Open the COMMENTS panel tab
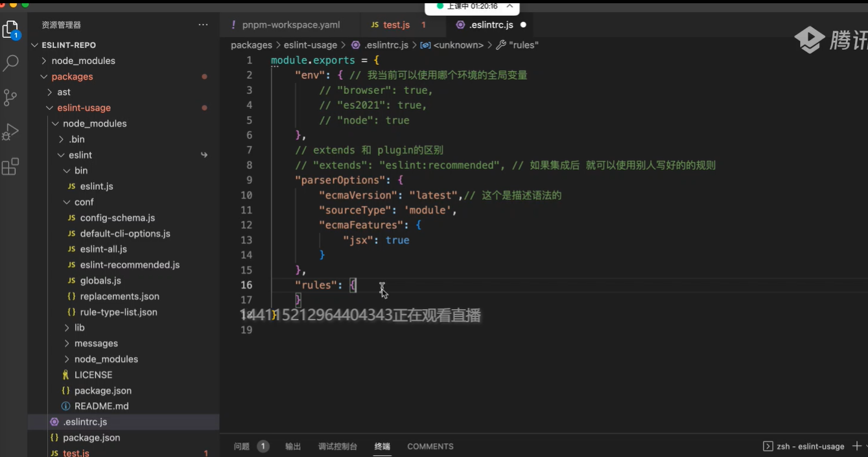The width and height of the screenshot is (868, 457). click(x=430, y=446)
